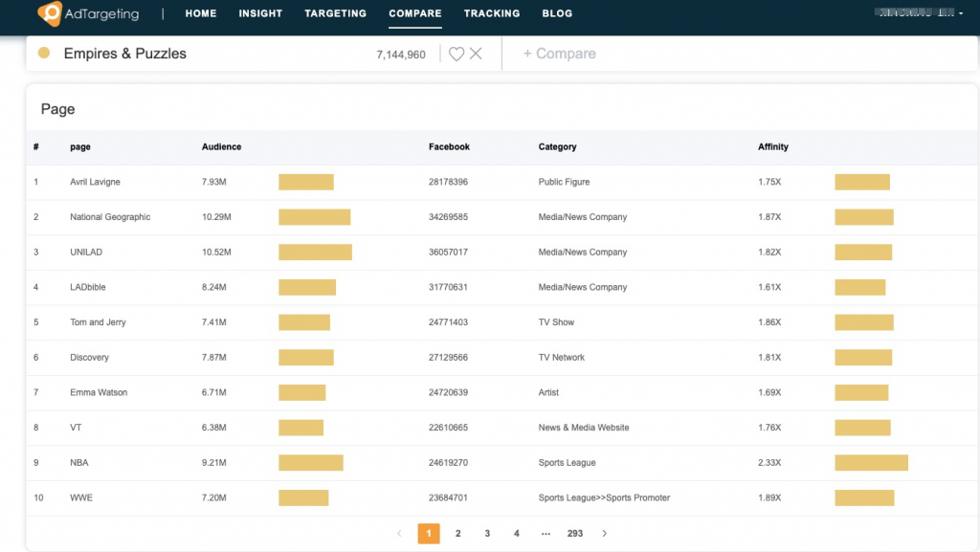Select the Avril Lavigne page row
Viewport: 980px width, 552px height.
pyautogui.click(x=502, y=182)
